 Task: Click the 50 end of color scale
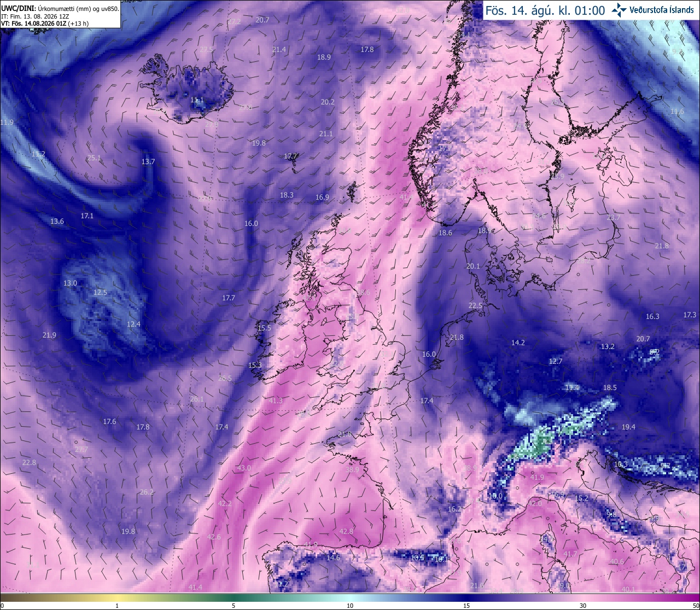[696, 606]
